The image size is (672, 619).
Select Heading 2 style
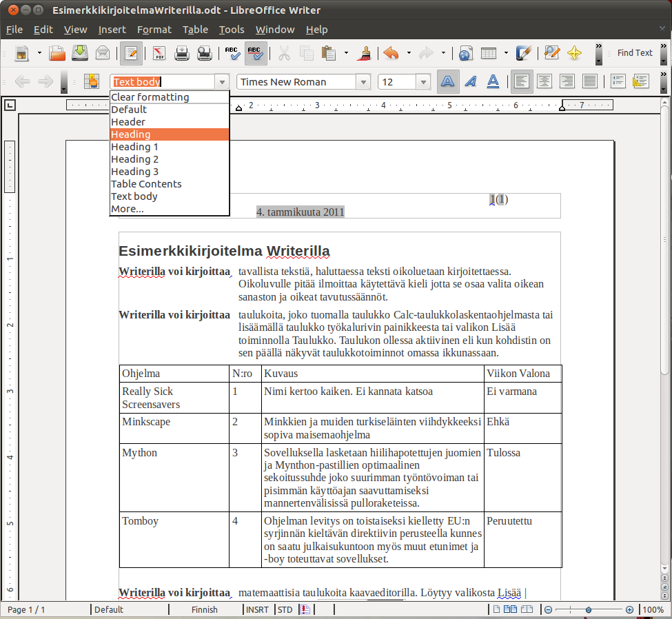point(170,159)
